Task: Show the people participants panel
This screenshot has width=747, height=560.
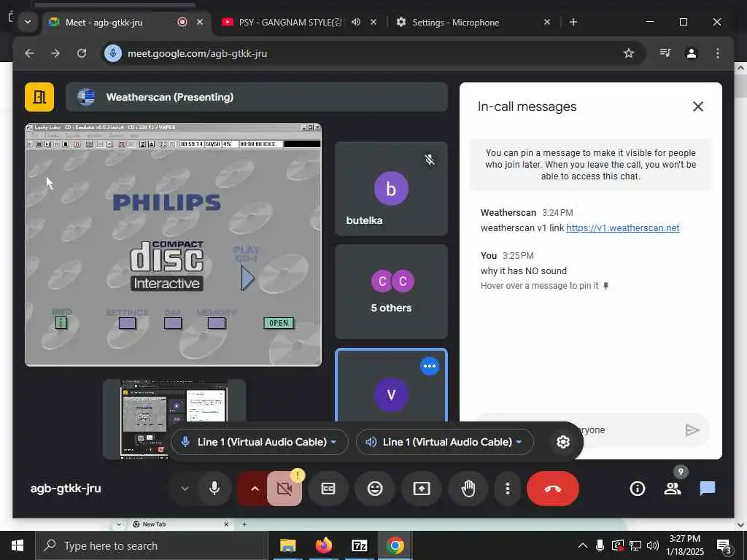Action: point(672,488)
